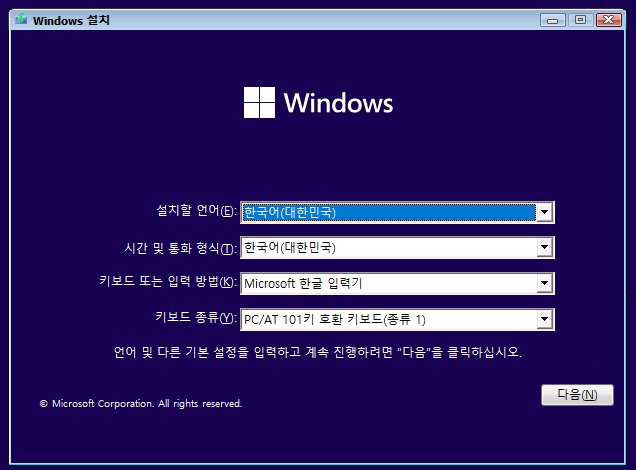
Task: Click the 설치할 언어(E) label
Action: click(196, 211)
